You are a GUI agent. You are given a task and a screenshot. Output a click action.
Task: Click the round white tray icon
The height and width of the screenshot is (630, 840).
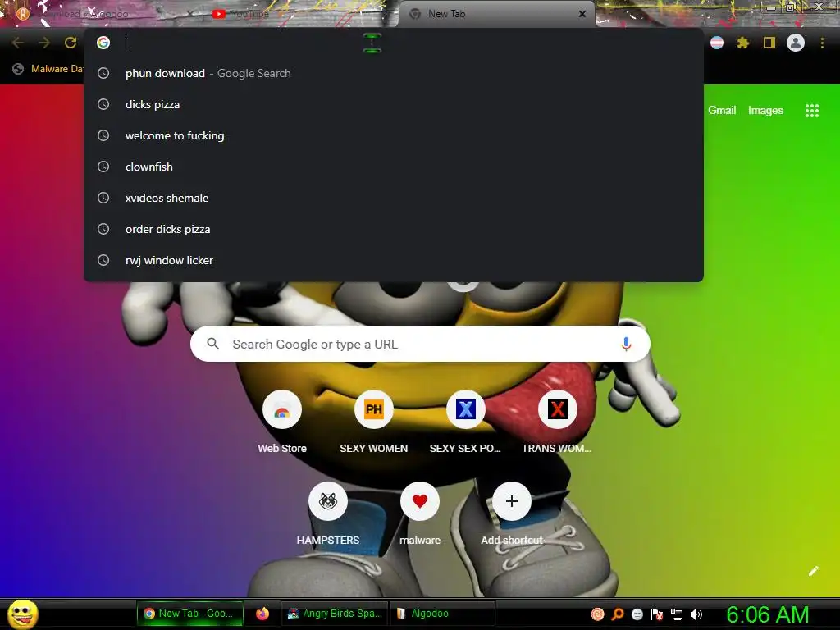pos(637,614)
